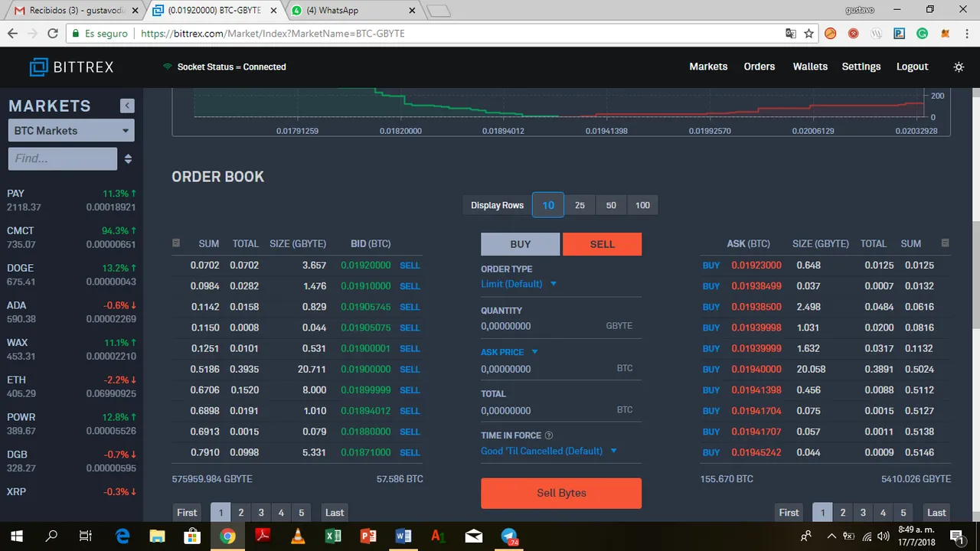Open the Wallets menu
This screenshot has width=980, height=551.
pos(810,67)
